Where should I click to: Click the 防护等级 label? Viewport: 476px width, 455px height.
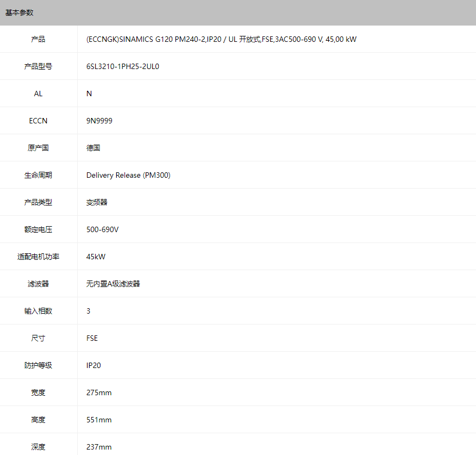tap(38, 365)
